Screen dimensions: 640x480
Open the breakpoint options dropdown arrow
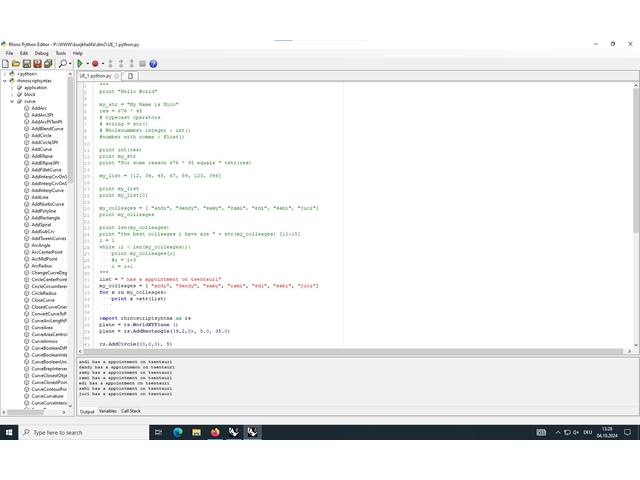tap(103, 64)
